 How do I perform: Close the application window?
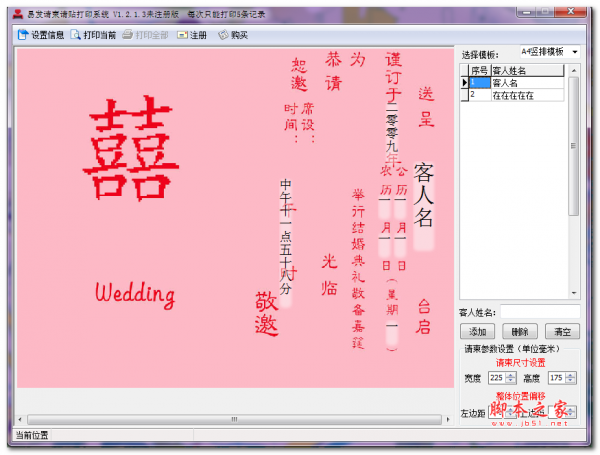571,12
